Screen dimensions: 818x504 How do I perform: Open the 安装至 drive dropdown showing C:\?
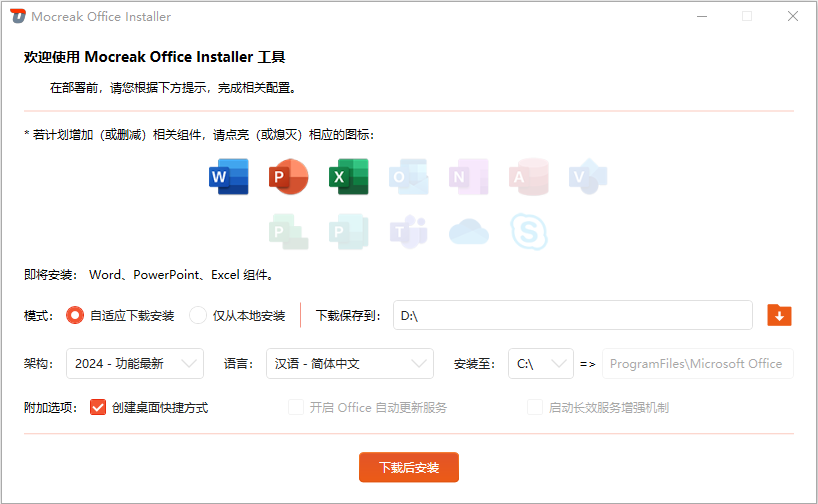click(x=540, y=364)
